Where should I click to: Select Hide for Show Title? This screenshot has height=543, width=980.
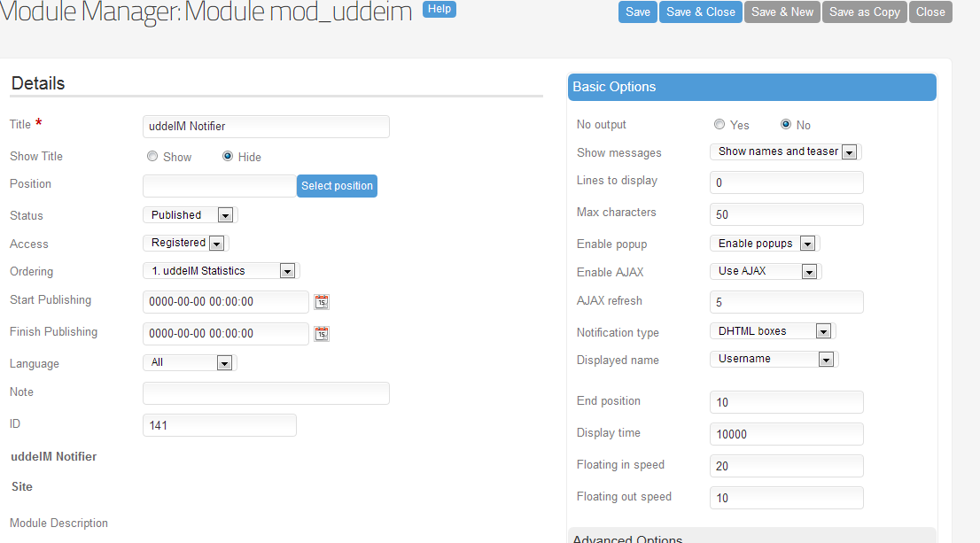(x=228, y=156)
